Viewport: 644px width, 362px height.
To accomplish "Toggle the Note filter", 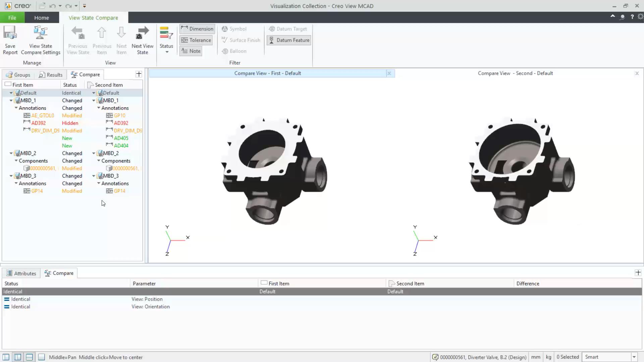I will (x=191, y=51).
